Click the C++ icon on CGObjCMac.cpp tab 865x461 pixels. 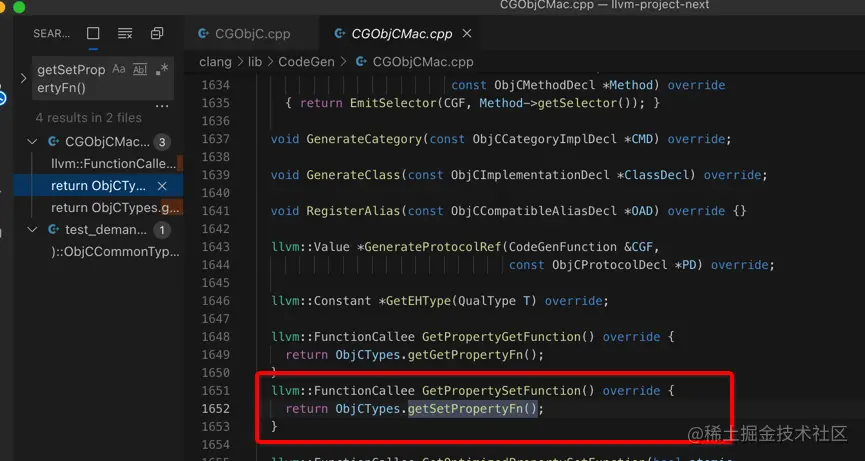click(340, 34)
